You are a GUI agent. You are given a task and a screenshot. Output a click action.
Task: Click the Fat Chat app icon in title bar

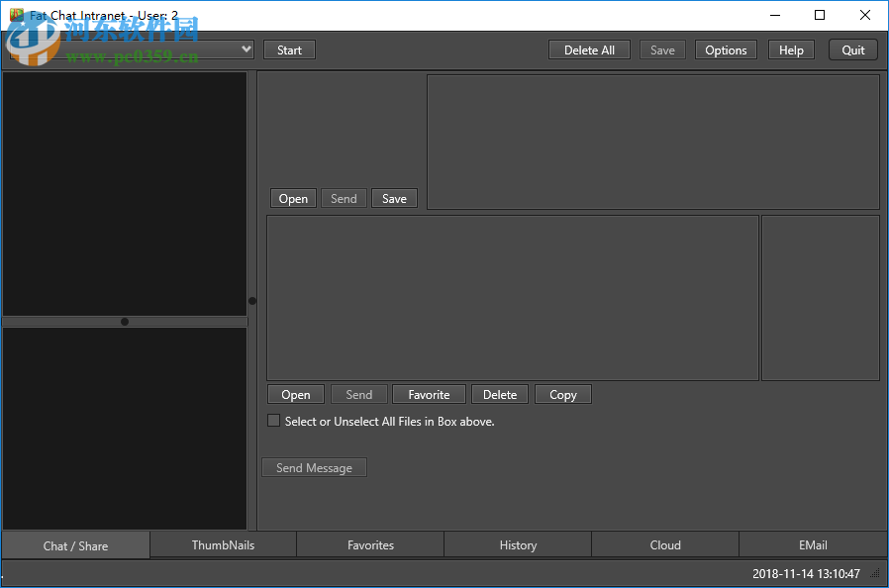(17, 15)
